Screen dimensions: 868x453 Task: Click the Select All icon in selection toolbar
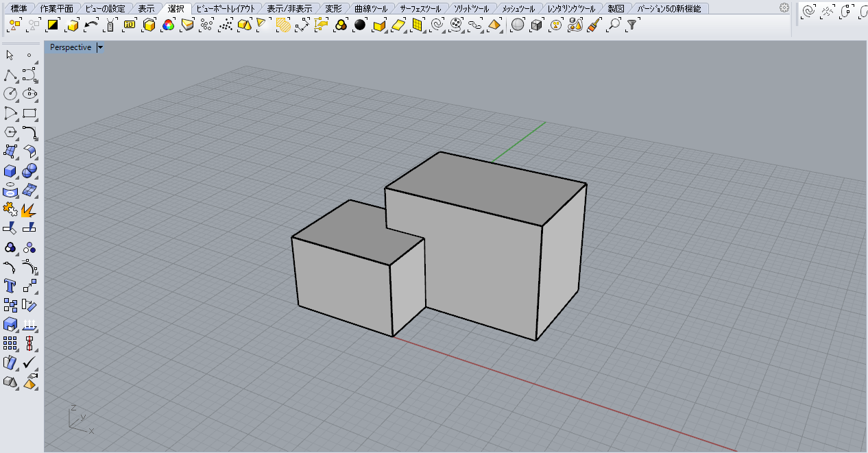pos(14,25)
